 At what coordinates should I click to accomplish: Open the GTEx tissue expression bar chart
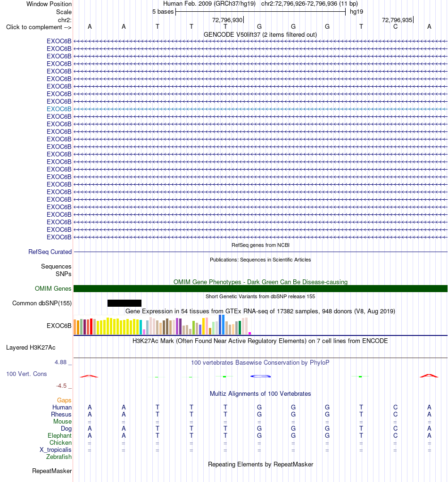163,325
